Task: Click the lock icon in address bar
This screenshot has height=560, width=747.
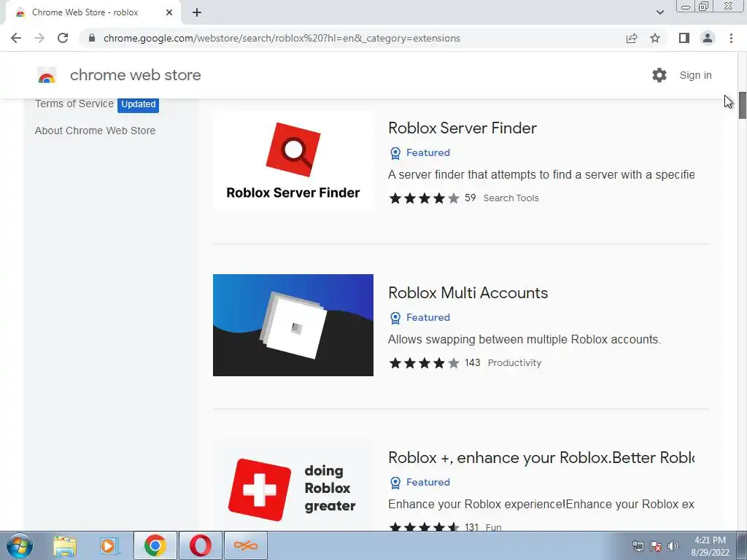Action: pyautogui.click(x=92, y=38)
